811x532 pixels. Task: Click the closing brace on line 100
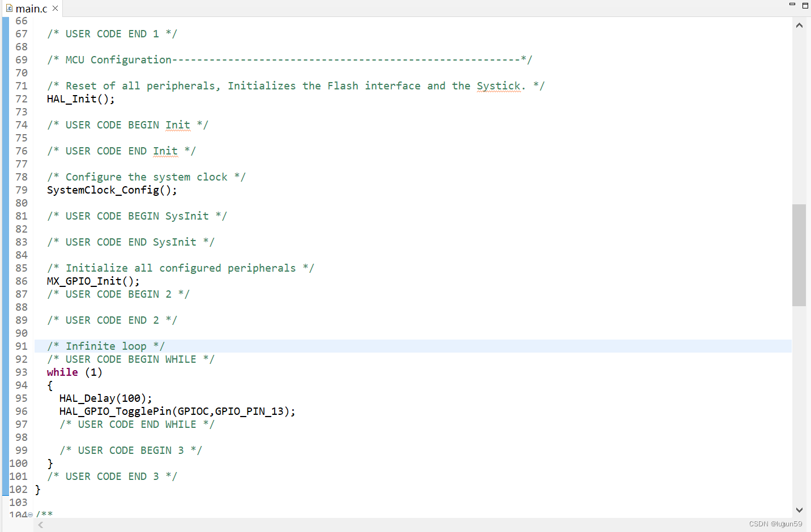(x=50, y=464)
